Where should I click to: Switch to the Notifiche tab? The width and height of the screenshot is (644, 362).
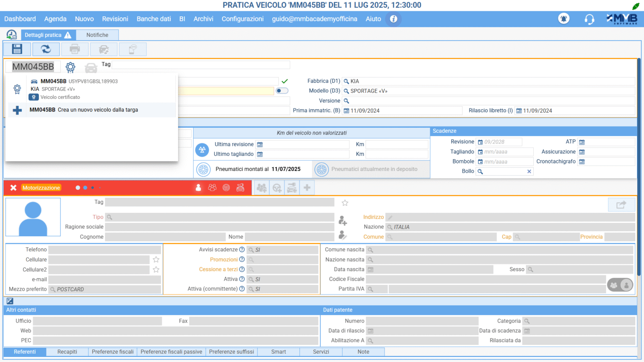click(x=97, y=35)
